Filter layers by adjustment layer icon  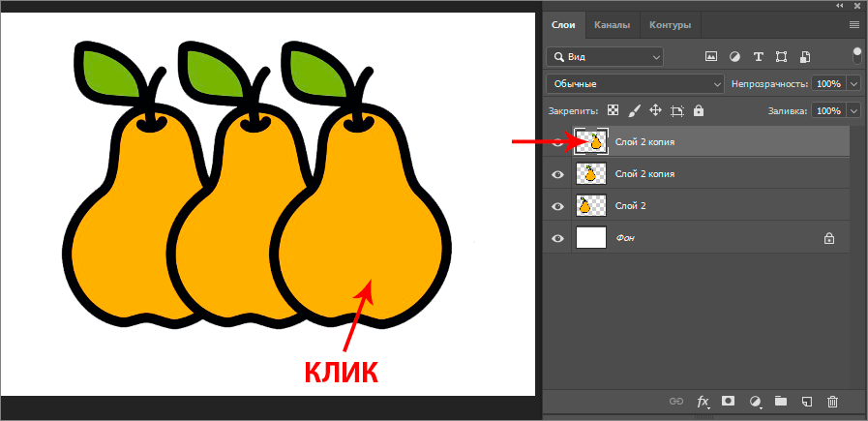point(734,56)
